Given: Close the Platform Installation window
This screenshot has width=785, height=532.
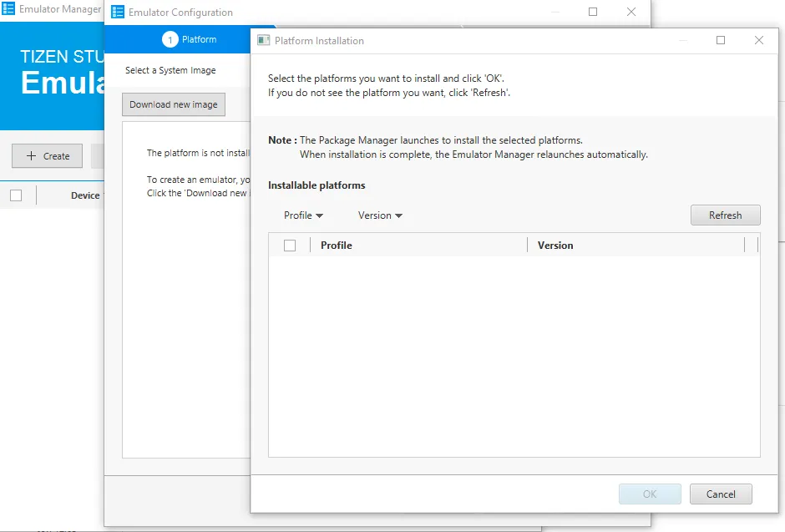Looking at the screenshot, I should 759,40.
